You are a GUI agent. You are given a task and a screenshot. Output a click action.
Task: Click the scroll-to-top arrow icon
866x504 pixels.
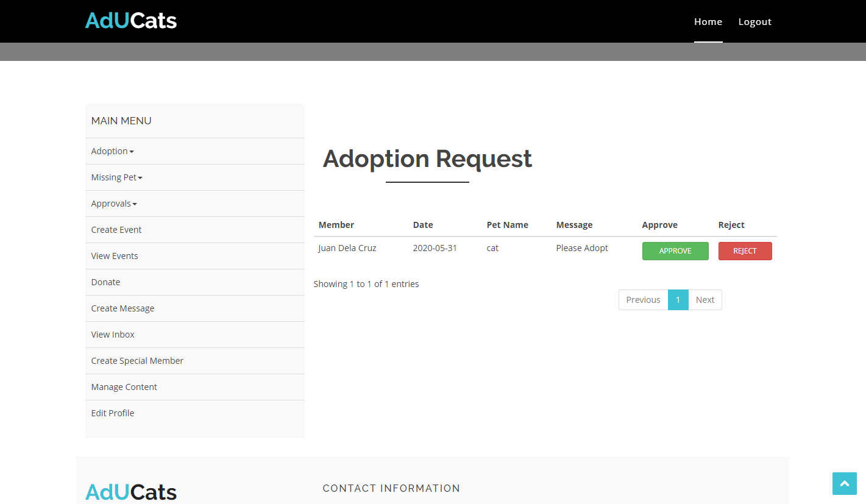coord(844,483)
